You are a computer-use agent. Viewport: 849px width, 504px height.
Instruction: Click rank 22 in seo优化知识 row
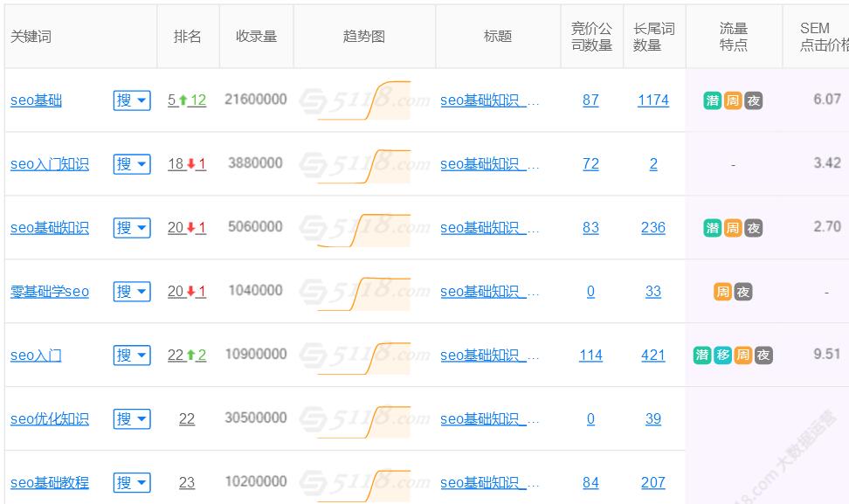[187, 419]
